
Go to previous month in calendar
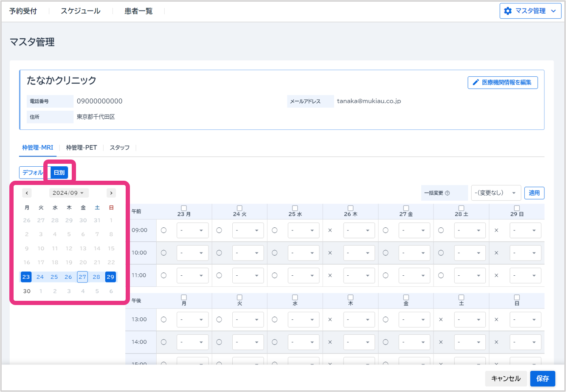pos(27,193)
